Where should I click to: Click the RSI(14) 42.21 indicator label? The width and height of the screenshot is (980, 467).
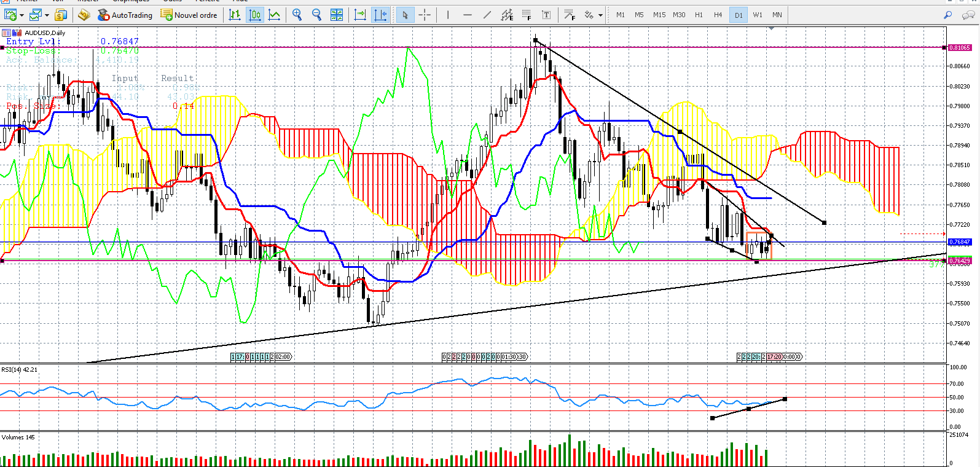pos(20,370)
